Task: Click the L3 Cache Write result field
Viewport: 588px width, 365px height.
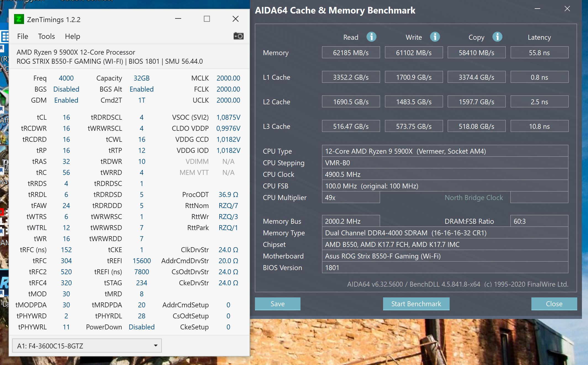Action: click(x=413, y=126)
